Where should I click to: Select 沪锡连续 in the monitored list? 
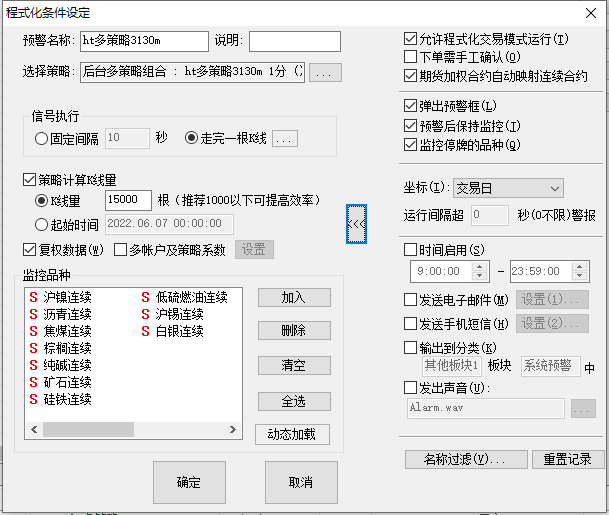172,314
